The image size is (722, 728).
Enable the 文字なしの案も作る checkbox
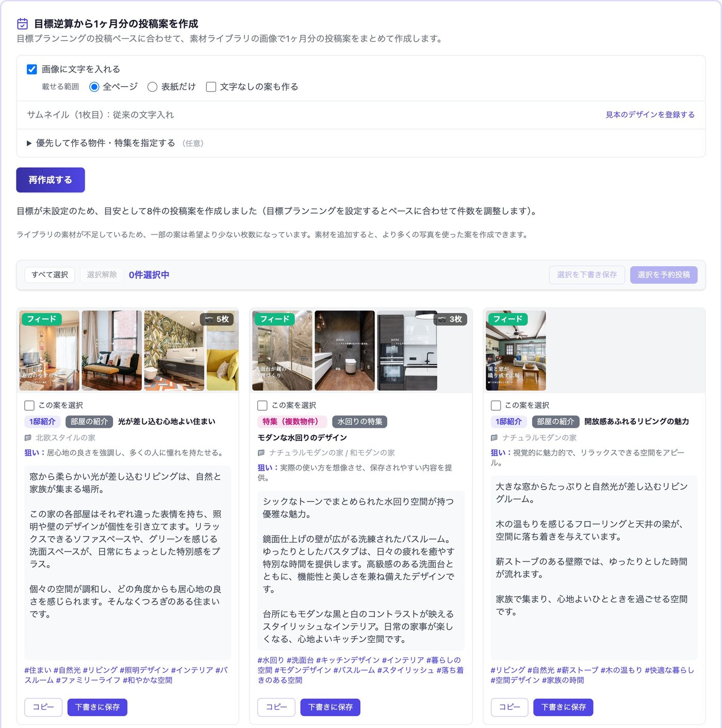point(211,87)
